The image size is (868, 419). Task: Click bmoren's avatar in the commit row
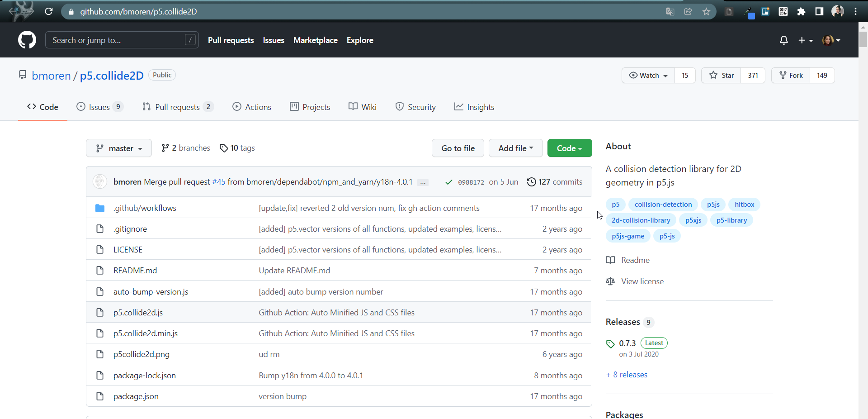[100, 181]
